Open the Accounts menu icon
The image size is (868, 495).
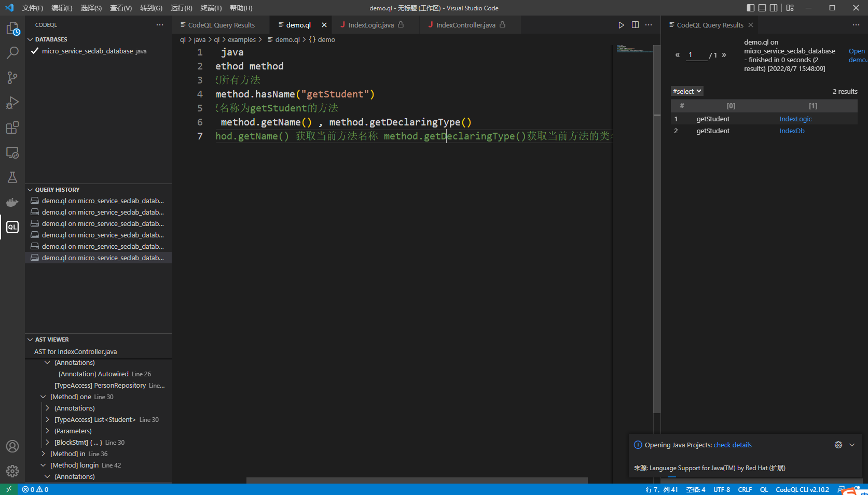pos(12,446)
